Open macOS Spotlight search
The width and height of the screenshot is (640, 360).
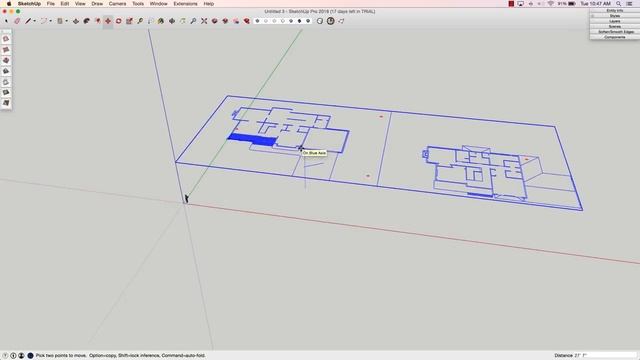point(619,4)
